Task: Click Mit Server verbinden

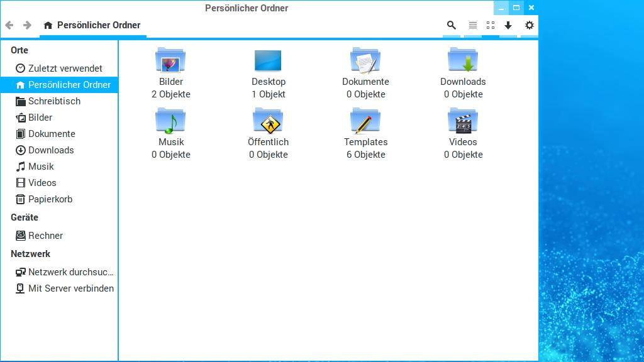Action: pyautogui.click(x=70, y=288)
